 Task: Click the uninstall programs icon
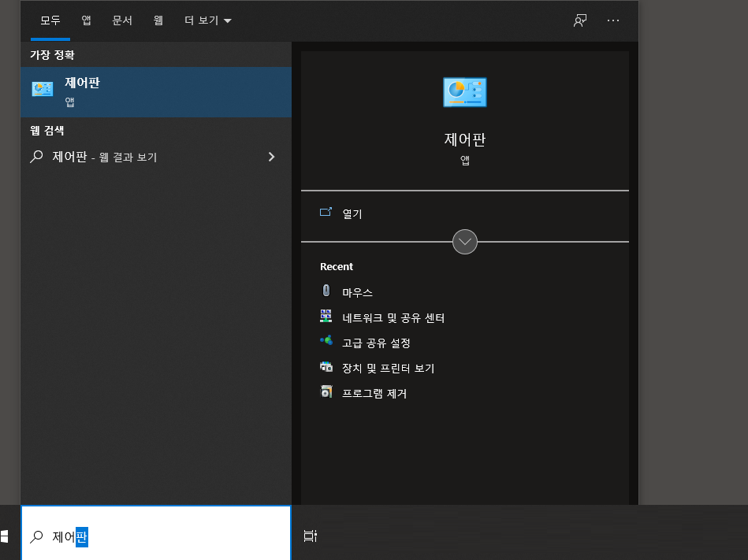[x=326, y=391]
